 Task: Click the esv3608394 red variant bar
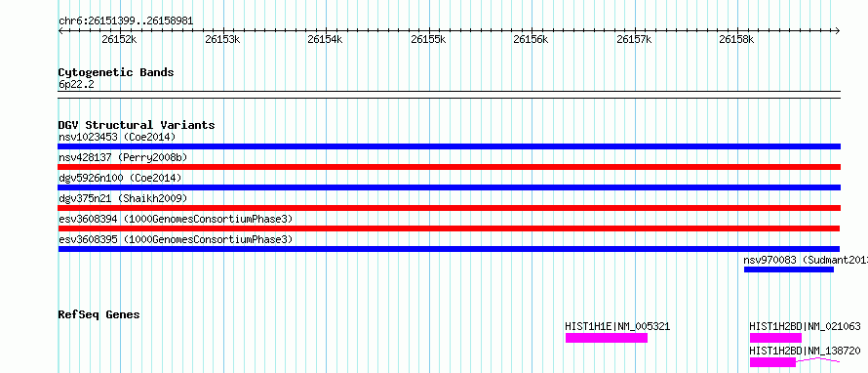[449, 228]
